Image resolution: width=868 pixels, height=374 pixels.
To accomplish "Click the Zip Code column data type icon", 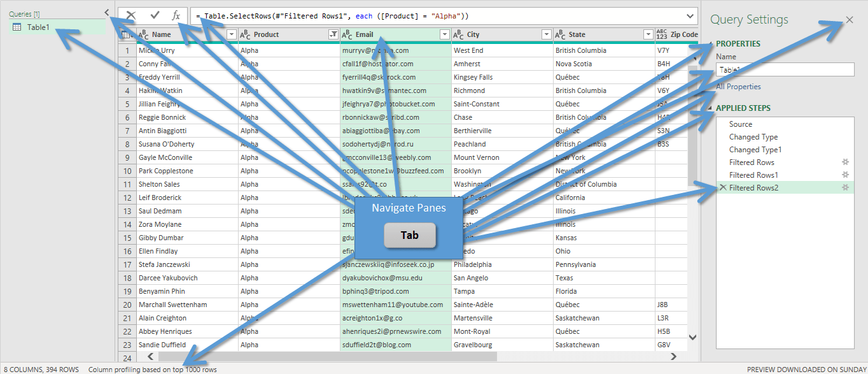I will click(662, 34).
